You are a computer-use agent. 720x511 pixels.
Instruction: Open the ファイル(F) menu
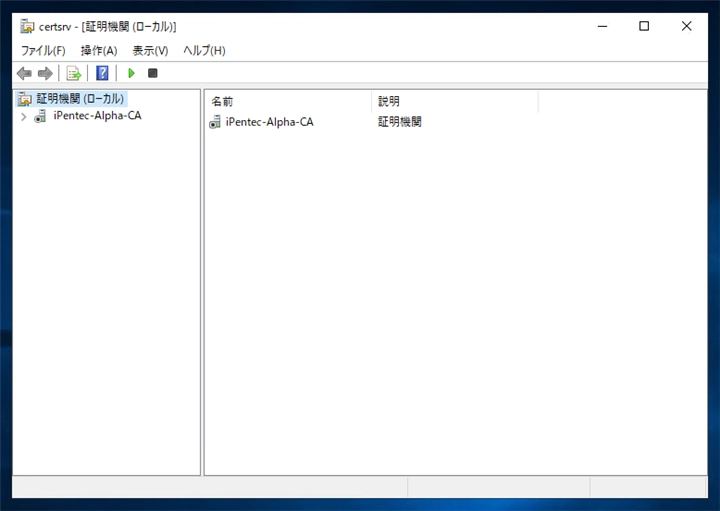(x=43, y=51)
